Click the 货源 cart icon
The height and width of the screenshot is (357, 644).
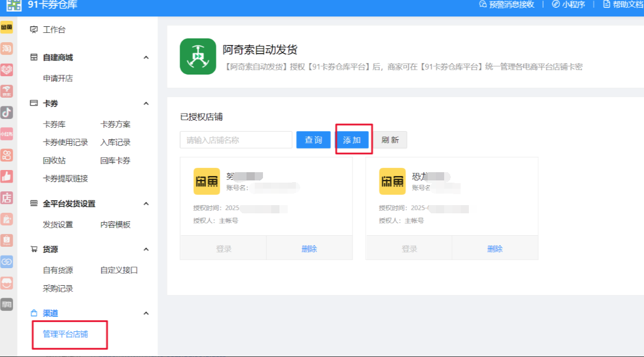[34, 249]
